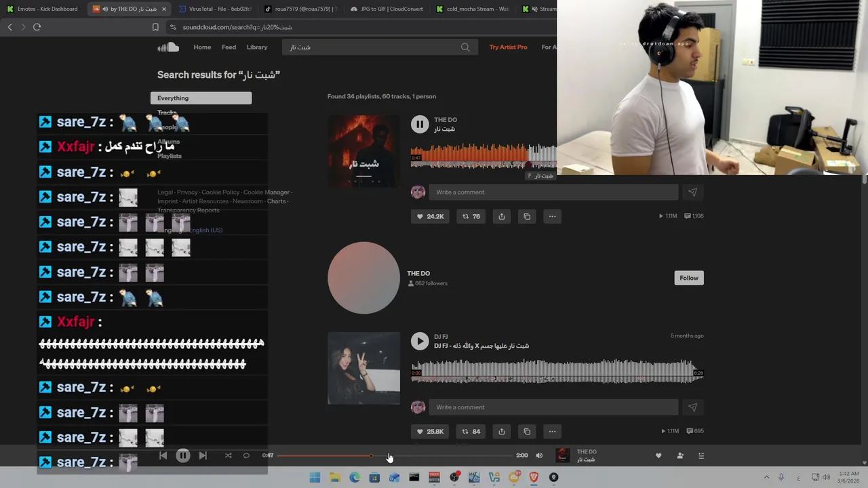The width and height of the screenshot is (868, 488).
Task: Open more options for DJ FJ track
Action: 552,431
